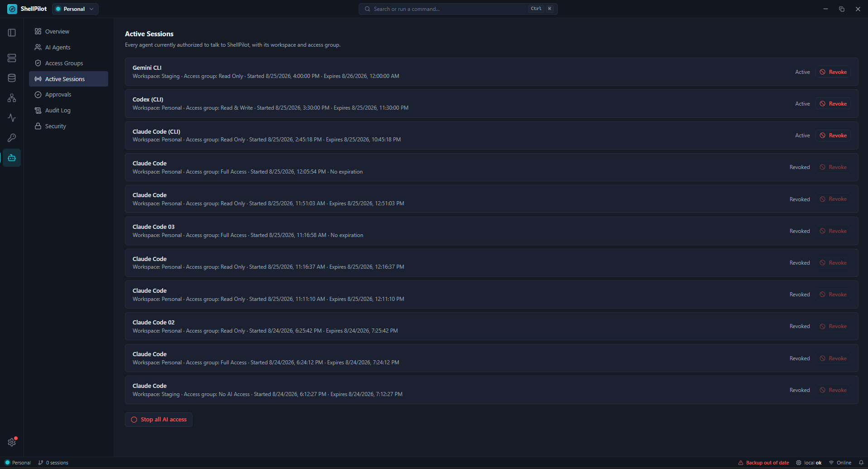Click the notification bell in status bar
Screen dimensions: 868x469
click(861, 463)
